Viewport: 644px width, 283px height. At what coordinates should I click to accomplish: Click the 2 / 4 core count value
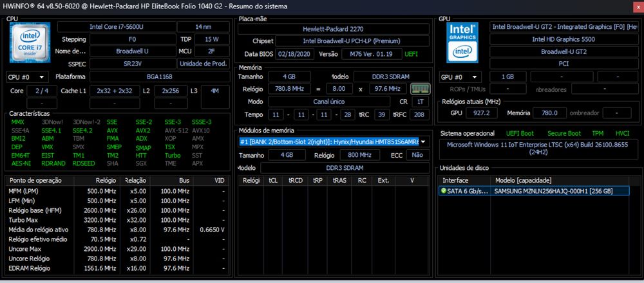point(42,91)
